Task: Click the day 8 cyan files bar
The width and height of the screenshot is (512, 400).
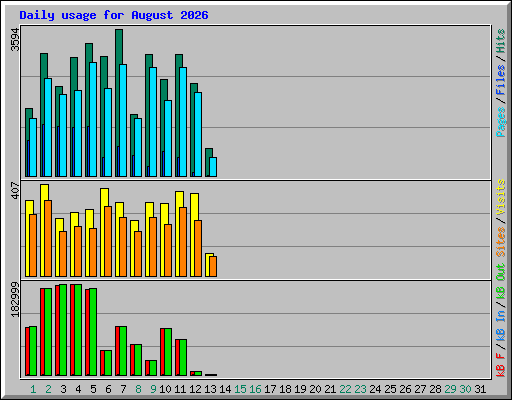Action: click(x=138, y=147)
